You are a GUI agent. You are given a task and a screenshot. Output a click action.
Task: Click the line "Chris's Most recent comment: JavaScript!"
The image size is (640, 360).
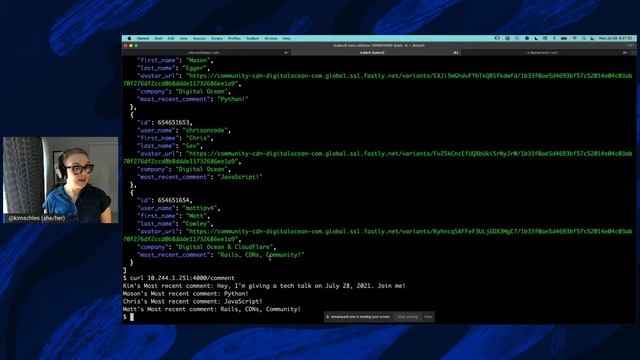click(193, 301)
